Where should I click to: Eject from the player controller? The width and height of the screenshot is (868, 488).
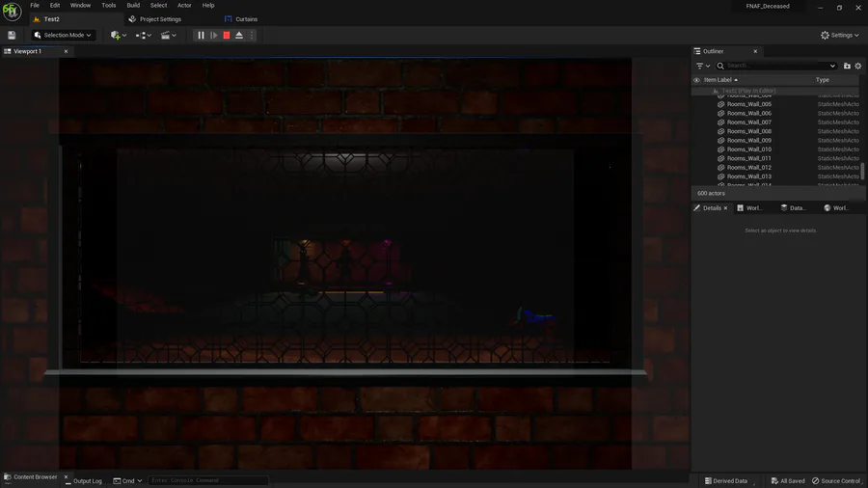tap(239, 36)
